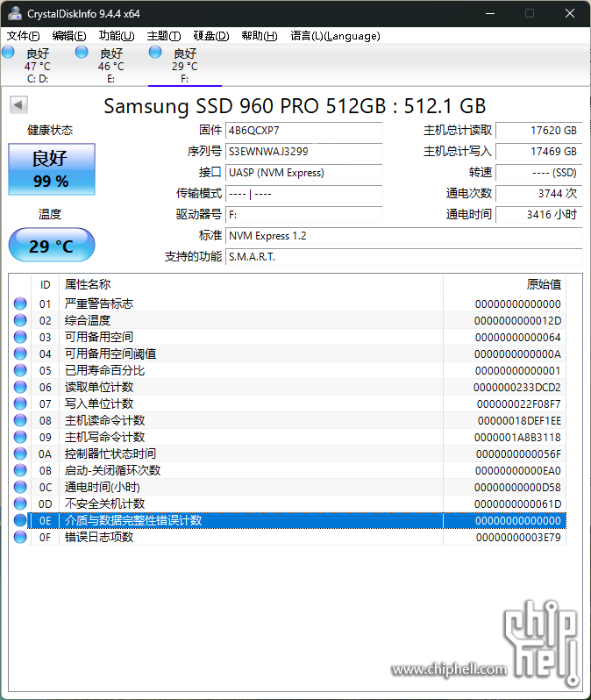Image resolution: width=591 pixels, height=700 pixels.
Task: Click status orb of attribute 08 row
Action: coord(20,420)
